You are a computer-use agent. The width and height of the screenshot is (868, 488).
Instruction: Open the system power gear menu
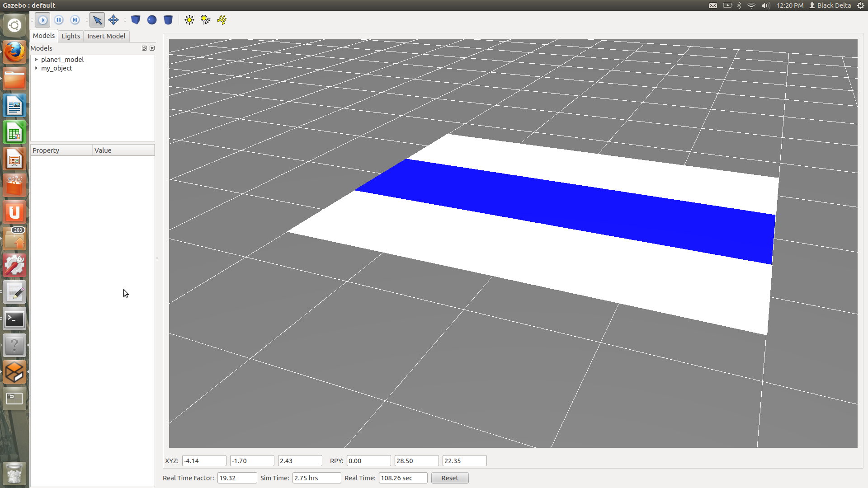coord(860,5)
